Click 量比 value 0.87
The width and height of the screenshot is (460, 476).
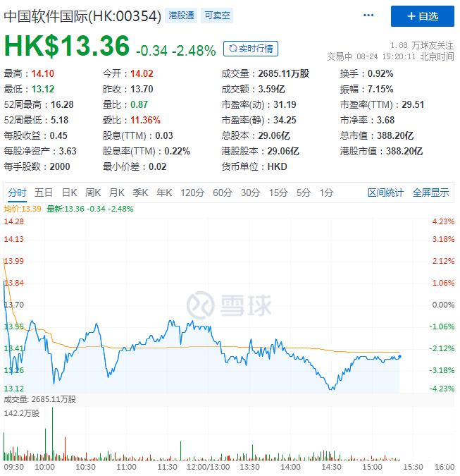click(x=139, y=104)
